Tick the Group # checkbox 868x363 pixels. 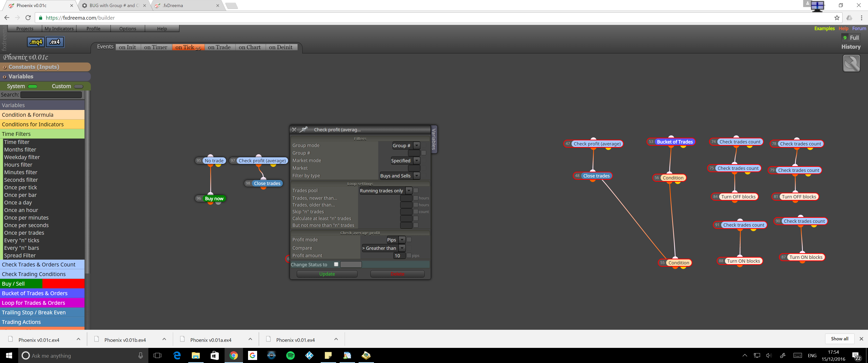pos(424,153)
